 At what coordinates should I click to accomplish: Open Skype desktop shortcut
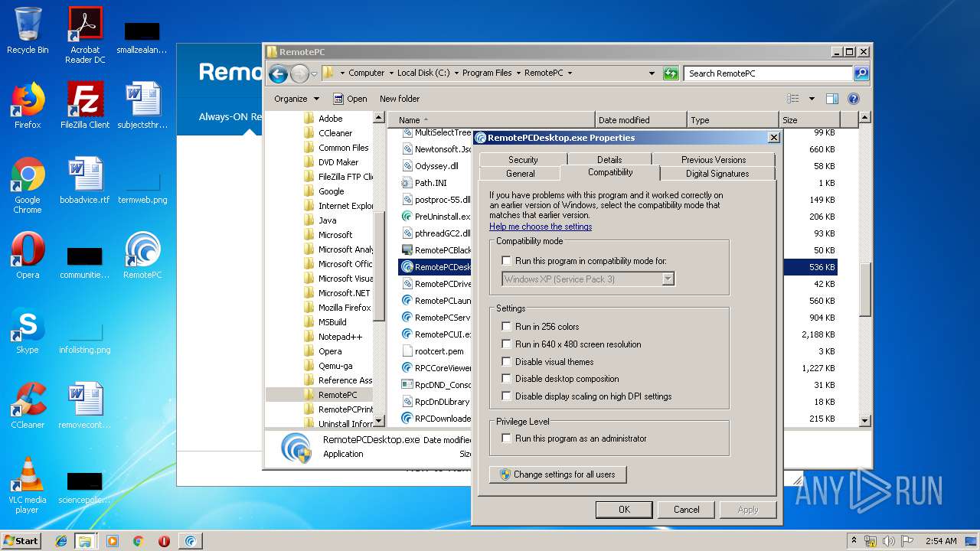coord(28,331)
